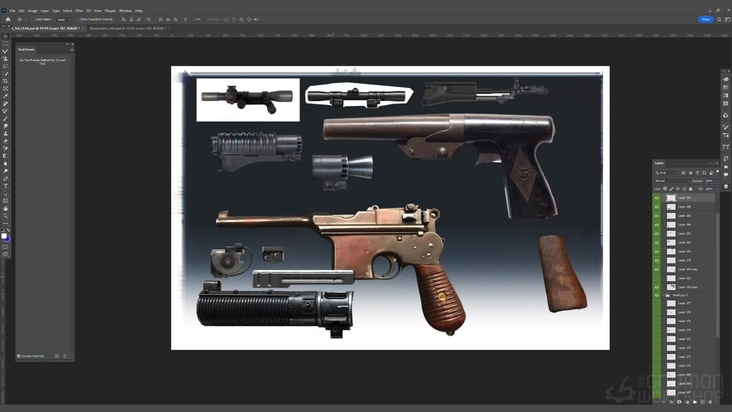The image size is (732, 412).
Task: Lock image pixels brush icon
Action: 671,189
